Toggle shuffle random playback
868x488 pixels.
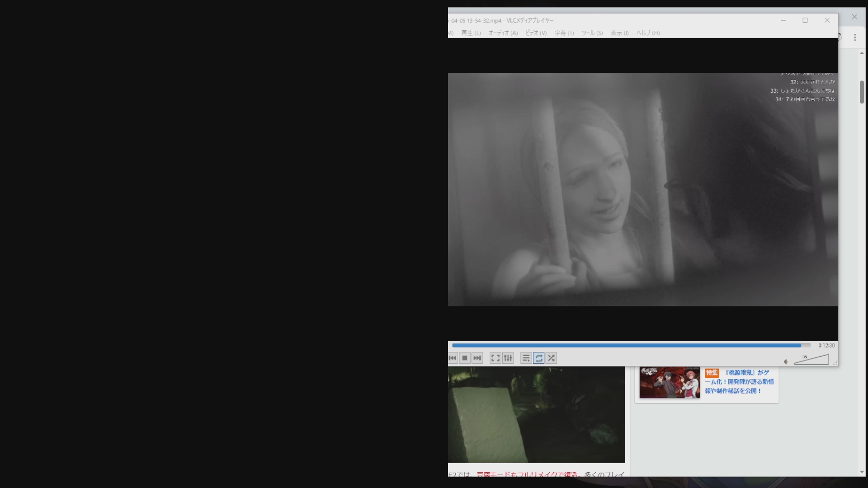coord(551,358)
